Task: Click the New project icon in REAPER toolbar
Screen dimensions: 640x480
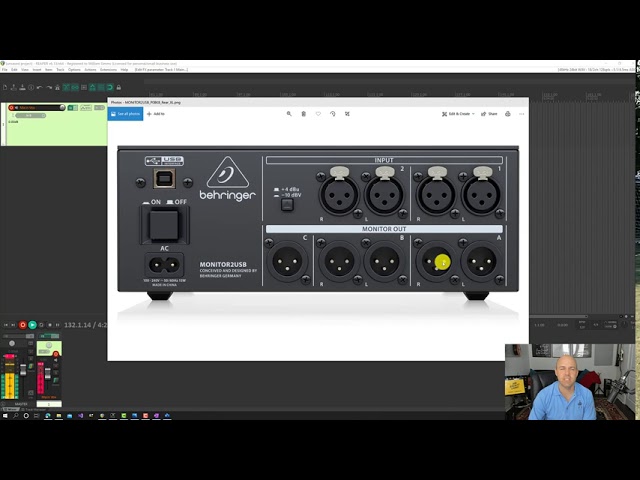Action: 5,87
